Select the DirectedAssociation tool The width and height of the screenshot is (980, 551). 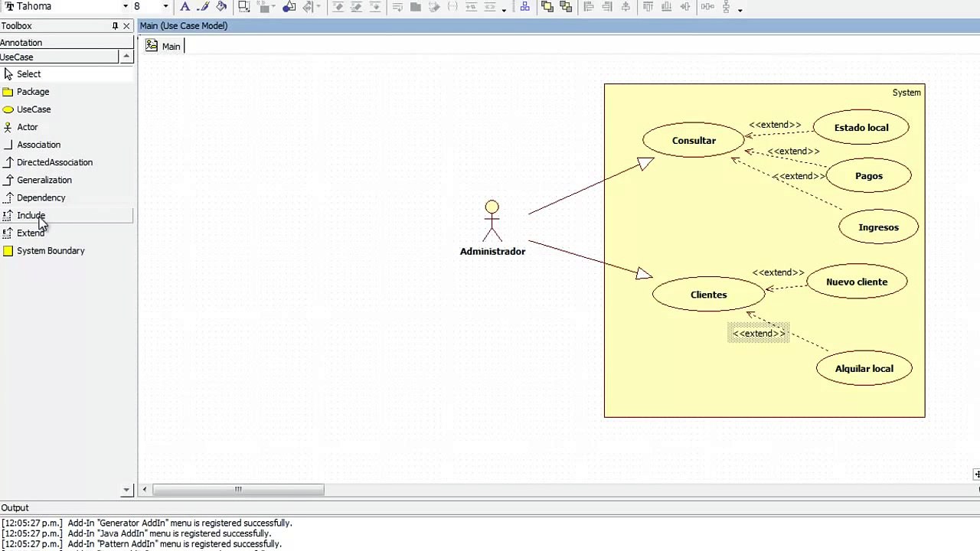(67, 162)
